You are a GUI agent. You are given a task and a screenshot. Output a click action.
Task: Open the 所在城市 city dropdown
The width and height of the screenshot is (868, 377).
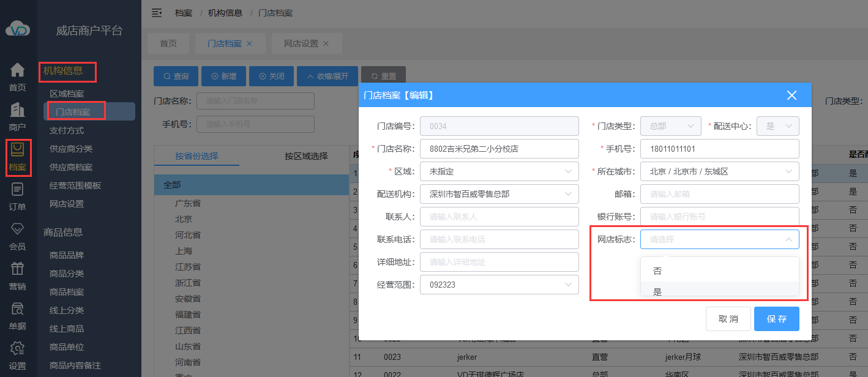tap(719, 171)
